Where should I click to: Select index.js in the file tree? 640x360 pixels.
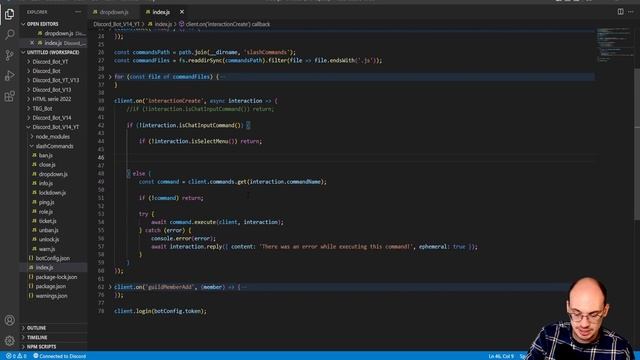click(x=44, y=267)
